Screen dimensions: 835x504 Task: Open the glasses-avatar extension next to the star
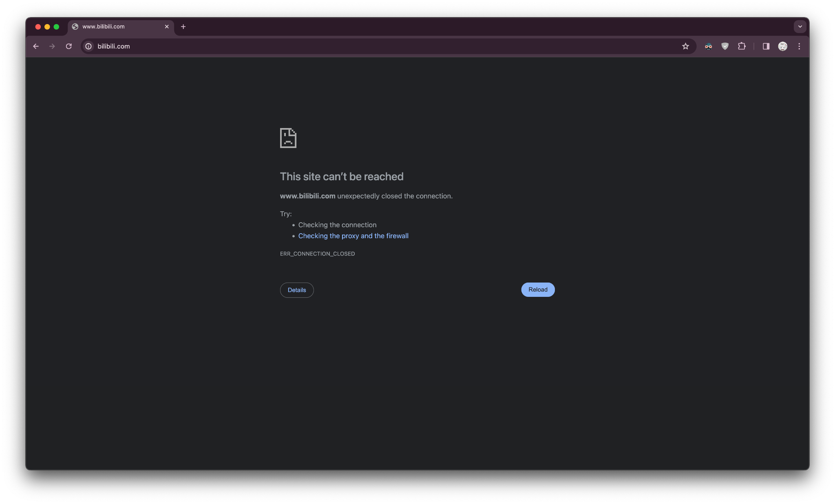[709, 46]
